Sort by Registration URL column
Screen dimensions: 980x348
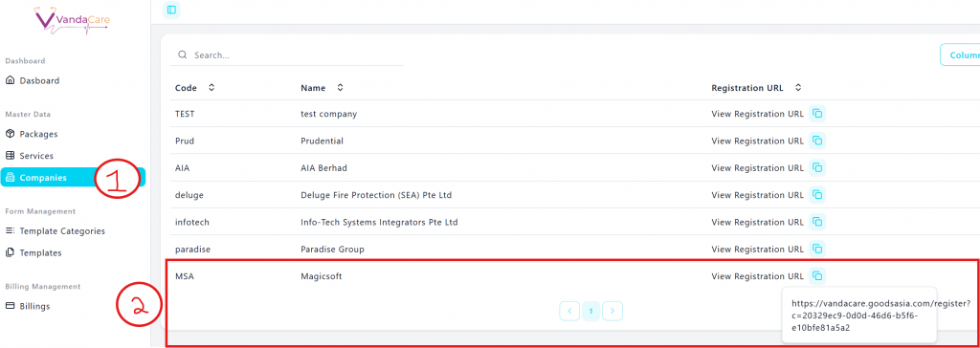pyautogui.click(x=798, y=88)
